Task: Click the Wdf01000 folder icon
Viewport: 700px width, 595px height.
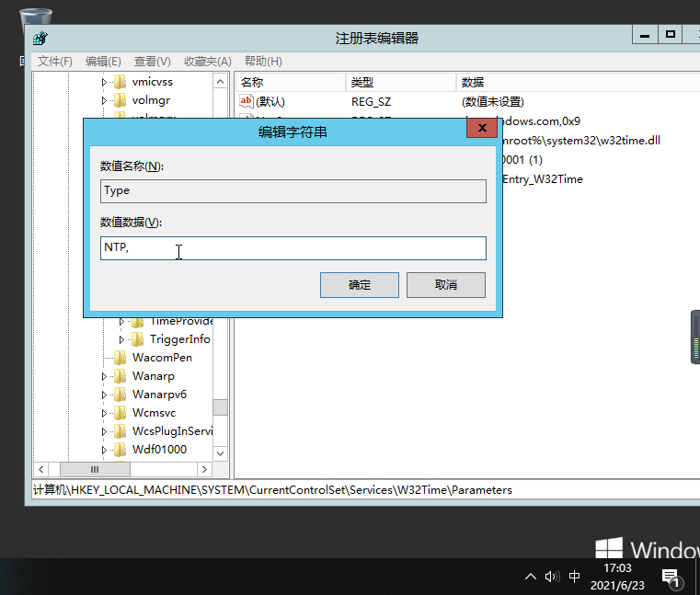Action: [120, 450]
